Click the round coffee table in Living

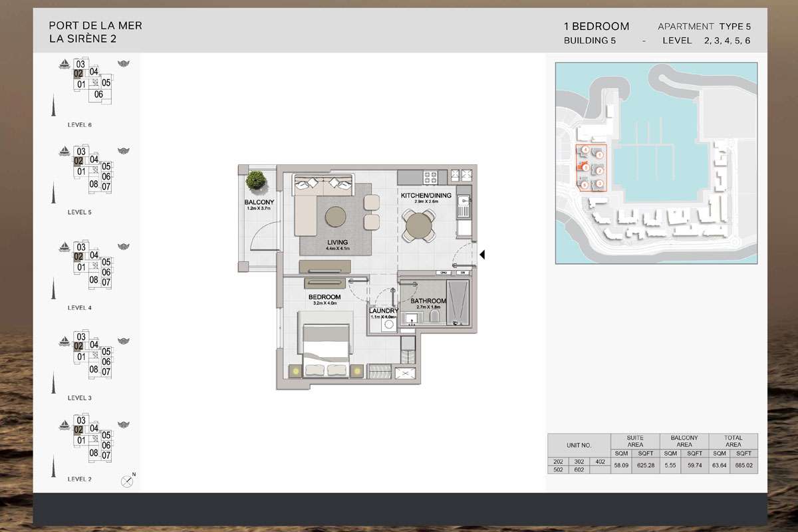(x=334, y=217)
